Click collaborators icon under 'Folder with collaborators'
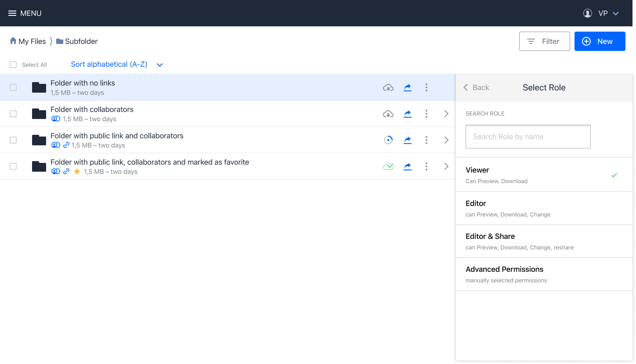This screenshot has width=636, height=364. tap(55, 119)
